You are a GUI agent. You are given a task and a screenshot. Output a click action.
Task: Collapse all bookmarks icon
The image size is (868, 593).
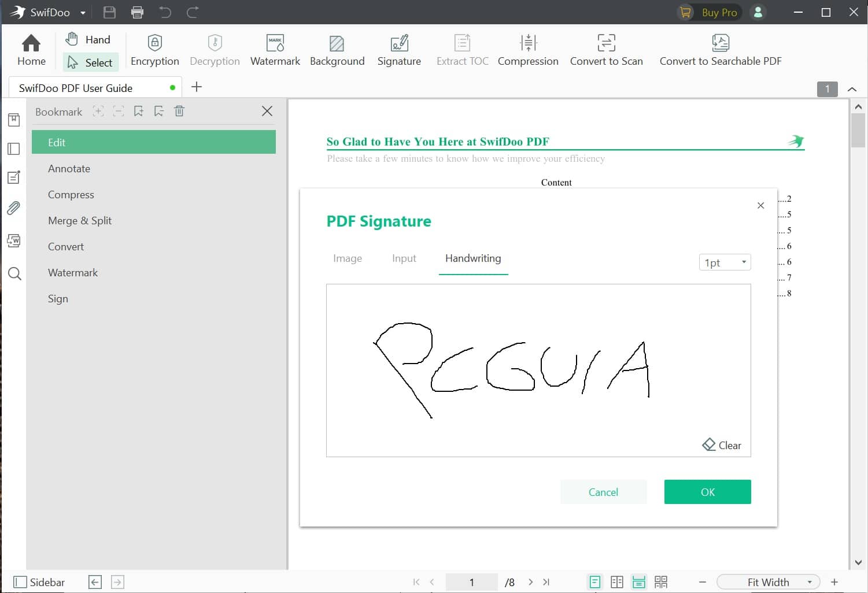[x=119, y=112]
